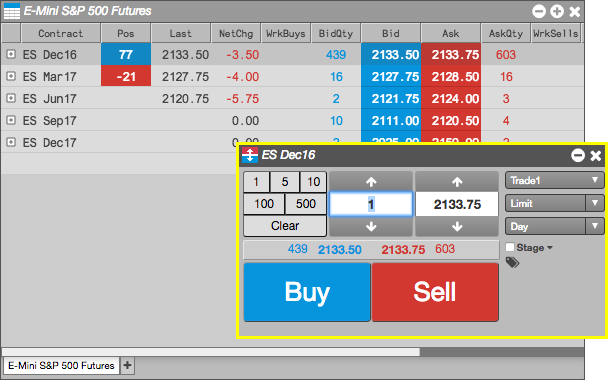Image resolution: width=611 pixels, height=382 pixels.
Task: Click the -21 position cell for ES Mar17
Action: coord(126,76)
